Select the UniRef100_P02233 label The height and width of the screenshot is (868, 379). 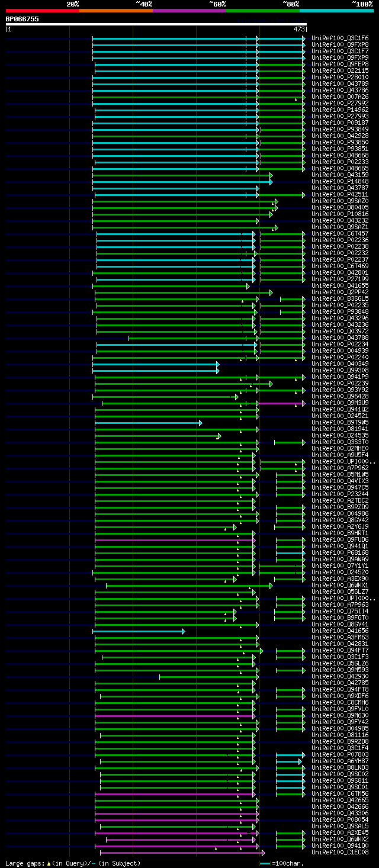340,162
